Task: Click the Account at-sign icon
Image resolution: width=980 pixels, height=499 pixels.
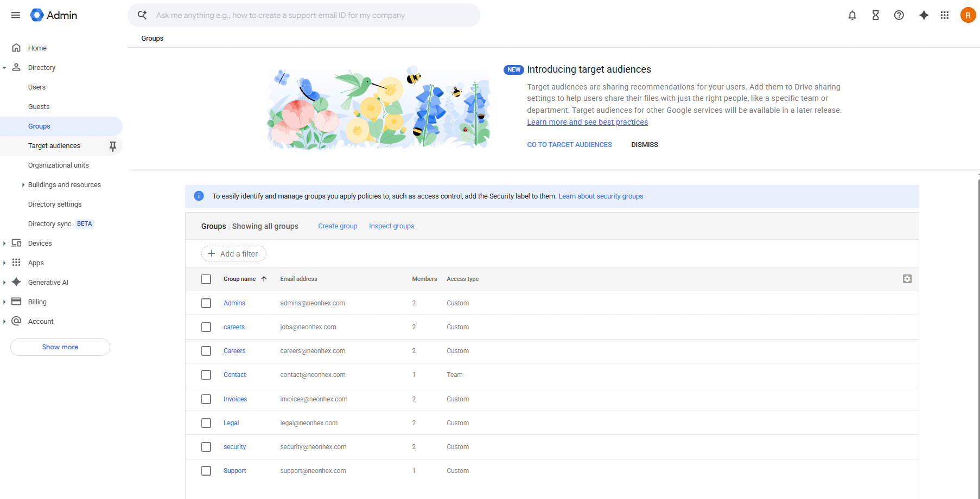Action: [x=16, y=321]
